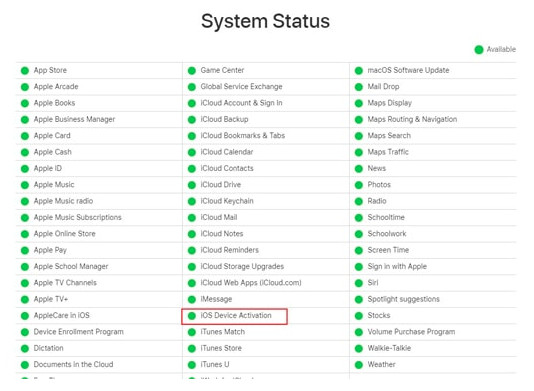Click Documents in the Cloud
The height and width of the screenshot is (391, 534).
click(x=73, y=364)
